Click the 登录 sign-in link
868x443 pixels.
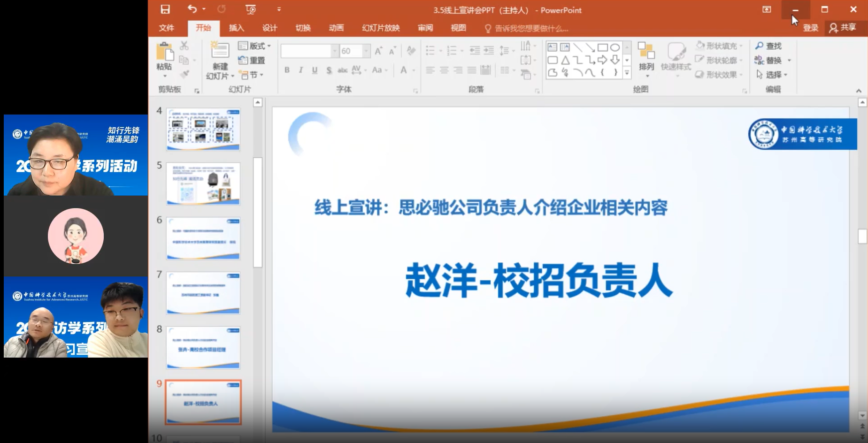coord(811,28)
